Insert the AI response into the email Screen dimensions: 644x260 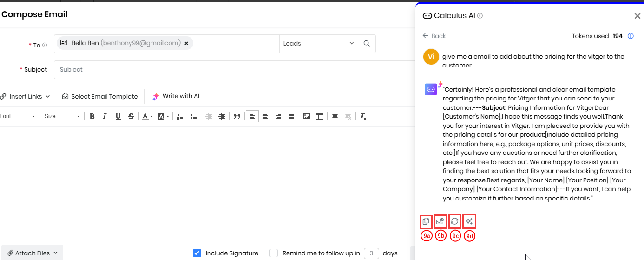440,221
